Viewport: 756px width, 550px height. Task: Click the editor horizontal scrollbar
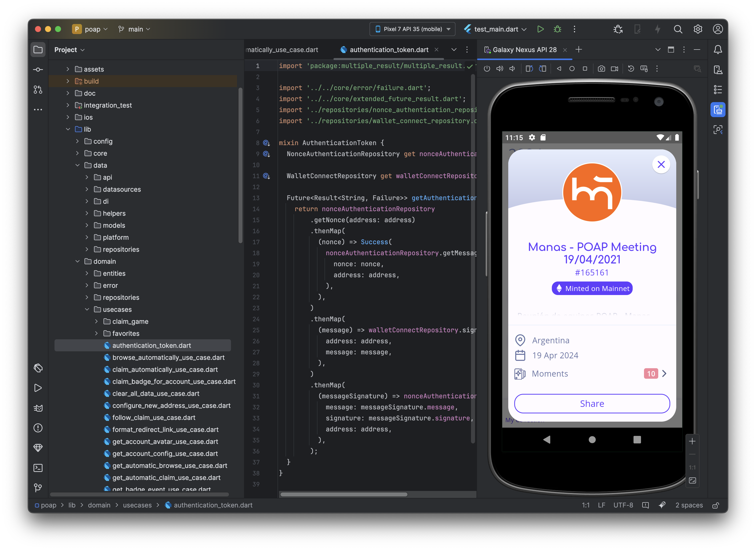[x=344, y=494]
